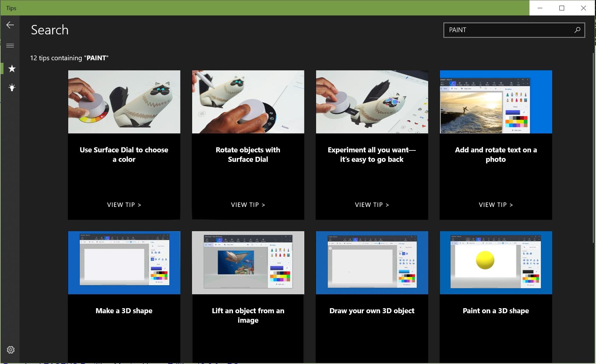Run the search using the magnifier icon
This screenshot has width=596, height=364.
pyautogui.click(x=577, y=30)
